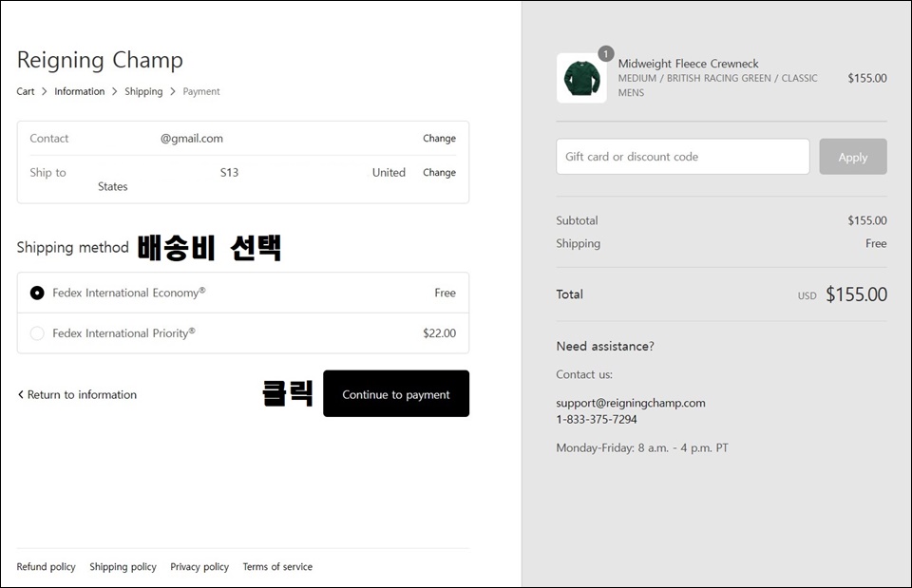This screenshot has height=588, width=912.
Task: Click the @gmail.com contact email text
Action: tap(192, 139)
